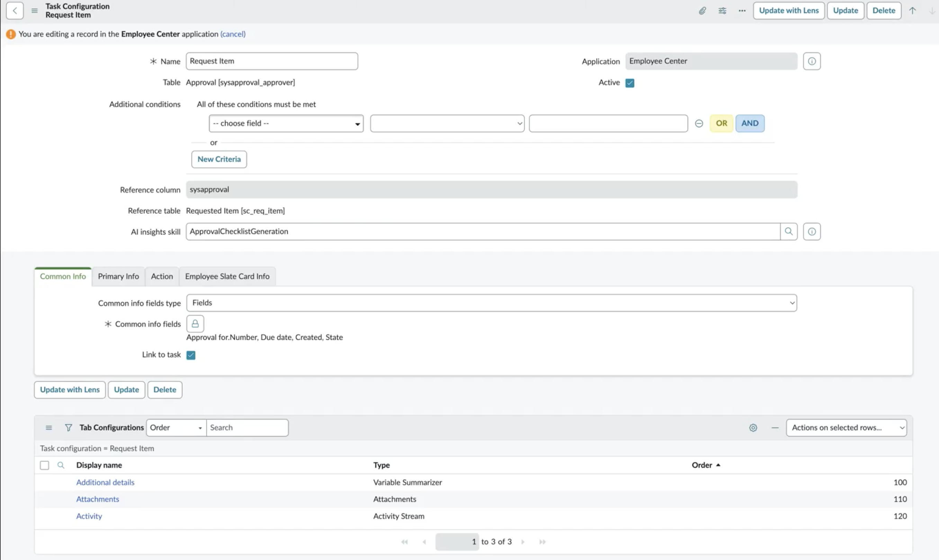Click the order value 110 cell
This screenshot has height=560, width=939.
coord(900,499)
